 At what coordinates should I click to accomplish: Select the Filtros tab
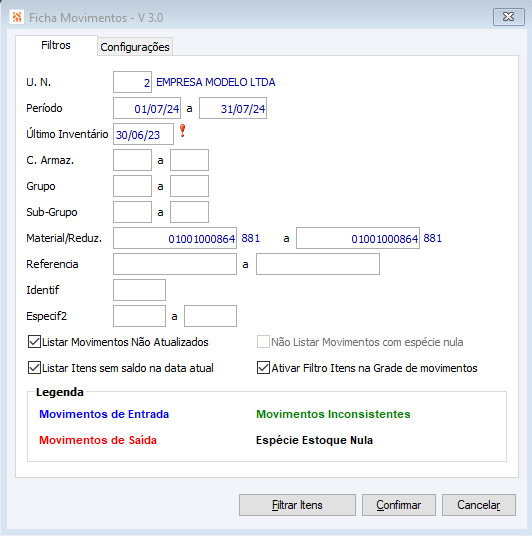tap(56, 45)
